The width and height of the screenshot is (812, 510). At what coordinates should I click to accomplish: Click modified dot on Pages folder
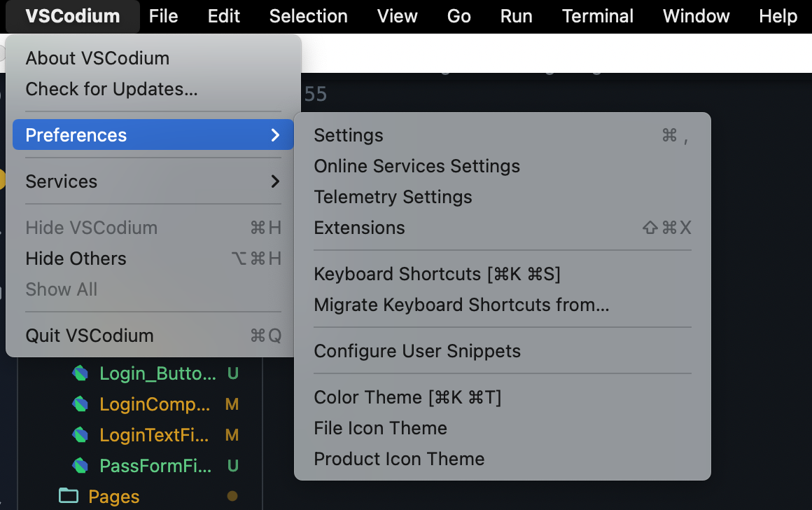point(232,496)
